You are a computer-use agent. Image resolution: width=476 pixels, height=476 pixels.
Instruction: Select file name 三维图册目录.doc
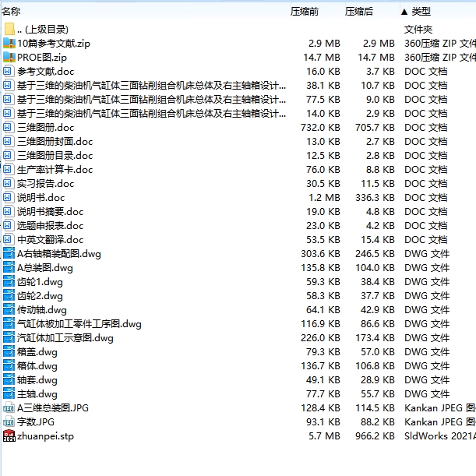[x=55, y=156]
